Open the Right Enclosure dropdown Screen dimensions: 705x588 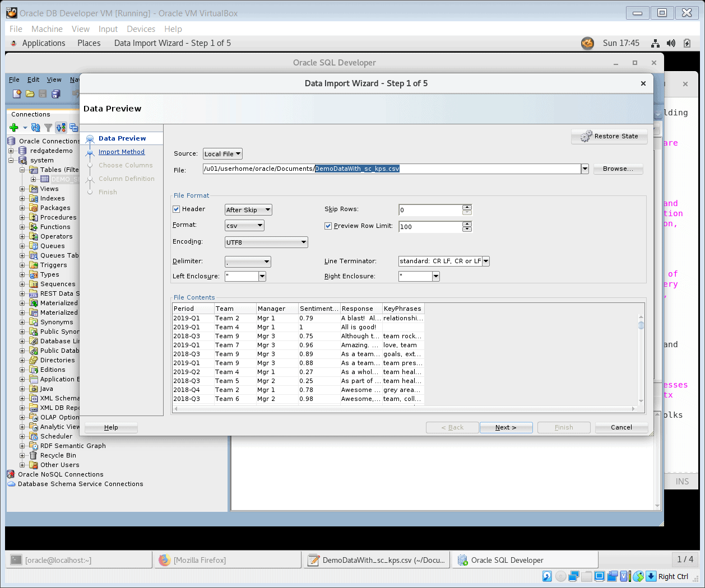[436, 276]
